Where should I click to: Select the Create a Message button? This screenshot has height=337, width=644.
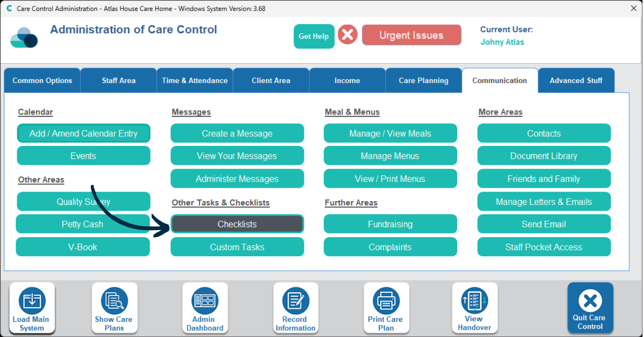pos(237,134)
